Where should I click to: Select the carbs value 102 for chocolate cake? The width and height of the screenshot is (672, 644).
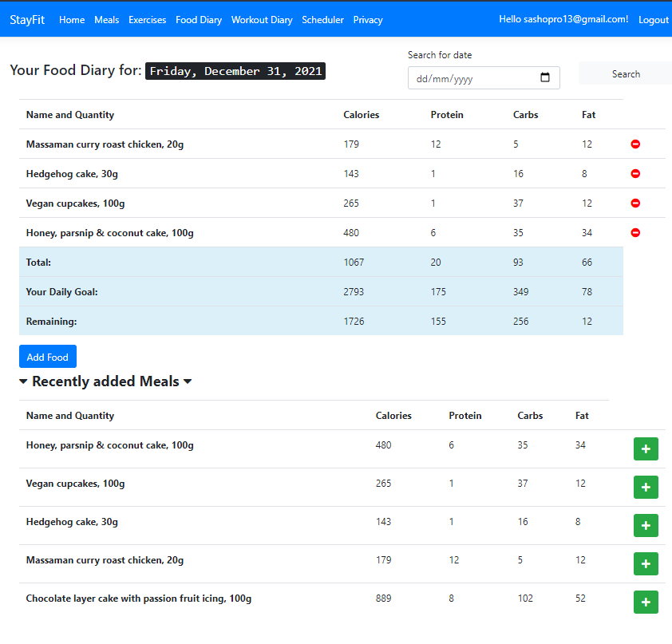[525, 599]
